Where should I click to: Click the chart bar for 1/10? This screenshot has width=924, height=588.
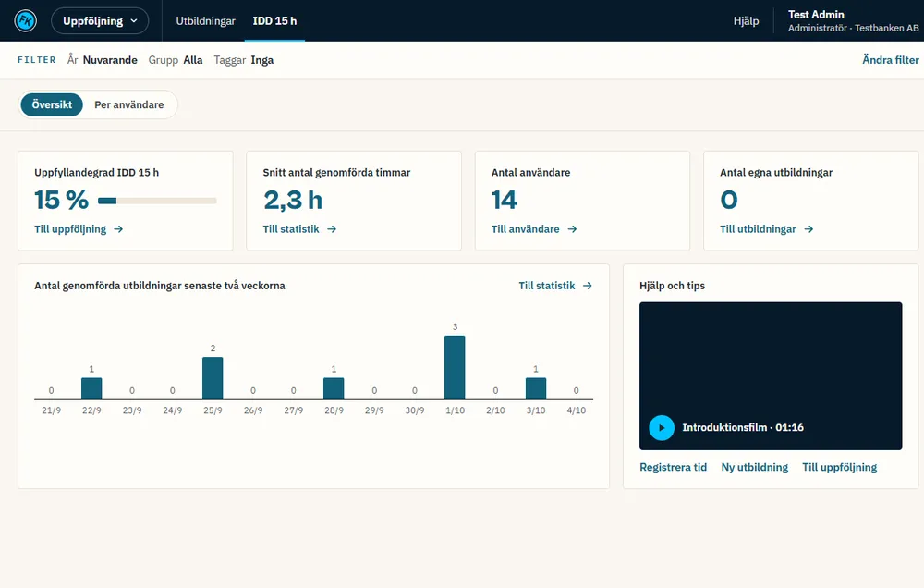(455, 367)
